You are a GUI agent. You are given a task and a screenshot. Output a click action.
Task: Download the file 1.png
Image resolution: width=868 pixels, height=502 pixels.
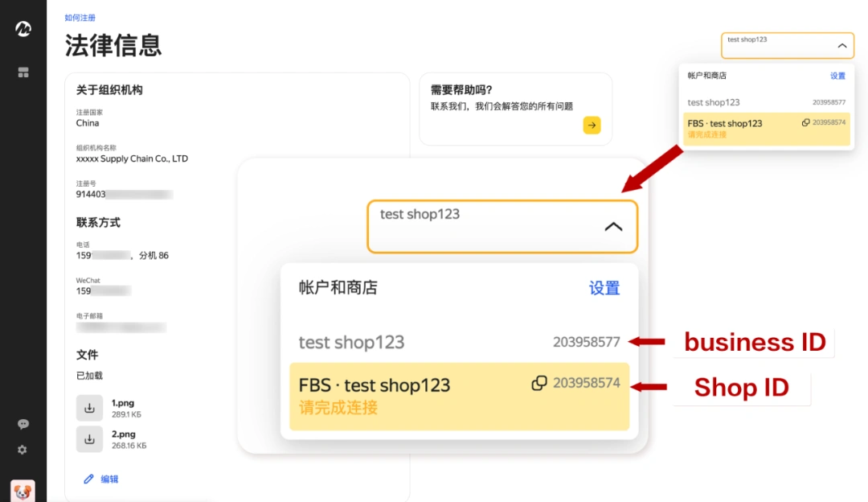tap(89, 406)
